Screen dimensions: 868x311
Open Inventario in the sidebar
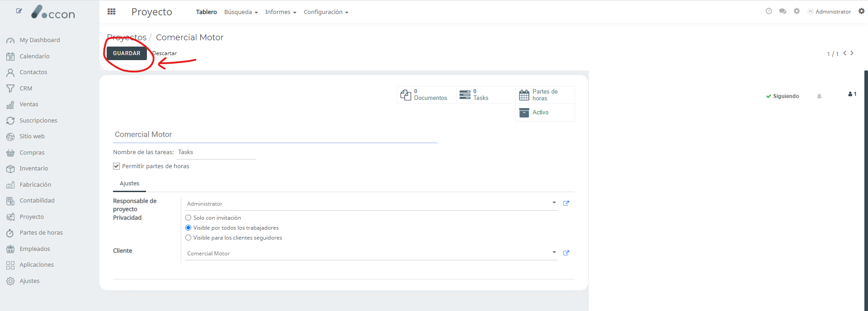pos(34,169)
